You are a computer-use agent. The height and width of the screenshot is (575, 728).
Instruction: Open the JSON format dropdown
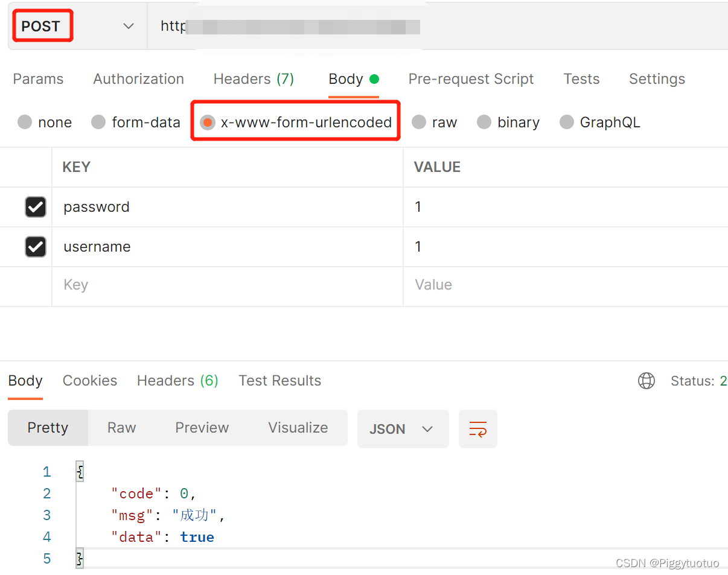coord(403,429)
